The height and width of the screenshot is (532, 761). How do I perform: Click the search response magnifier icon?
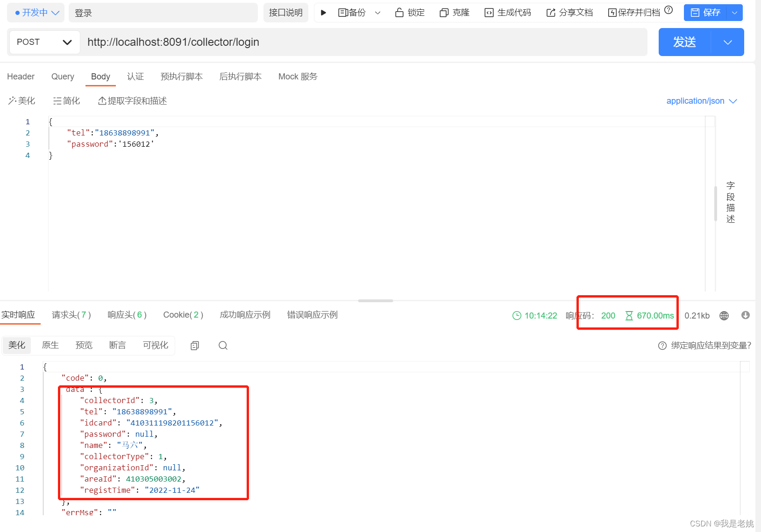223,346
